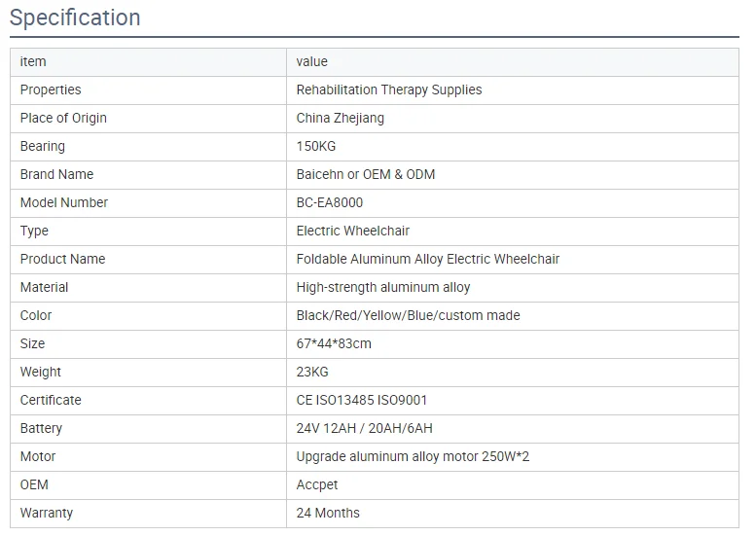Click the Place of Origin label

point(63,118)
